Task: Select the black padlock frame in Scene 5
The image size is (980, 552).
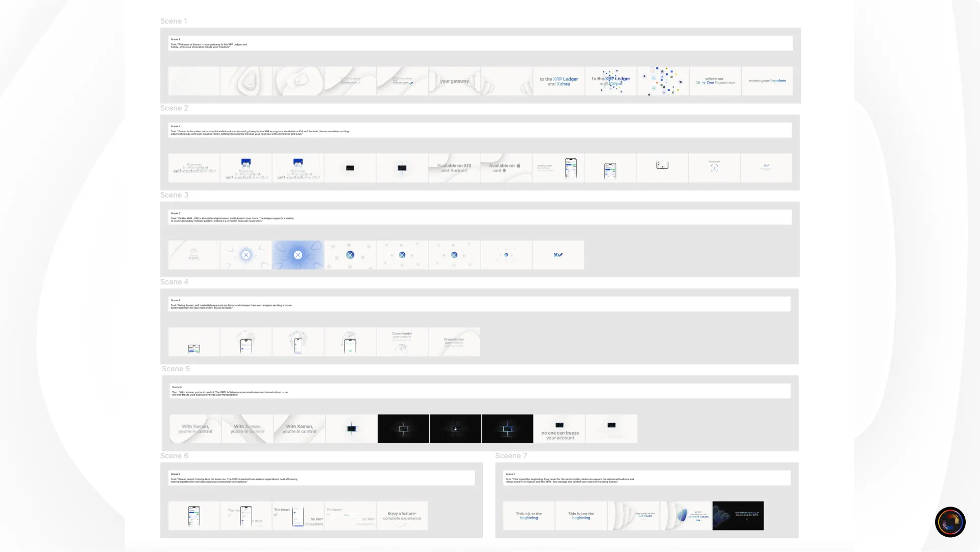Action: [x=455, y=429]
